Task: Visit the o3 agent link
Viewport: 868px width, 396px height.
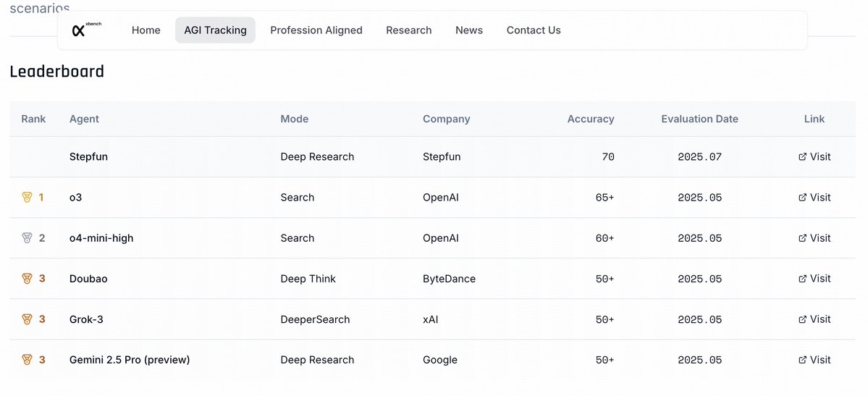Action: click(814, 197)
